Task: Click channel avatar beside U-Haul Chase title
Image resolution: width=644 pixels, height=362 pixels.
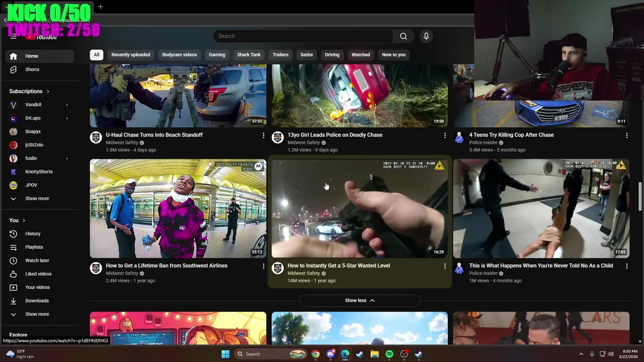Action: pos(96,137)
